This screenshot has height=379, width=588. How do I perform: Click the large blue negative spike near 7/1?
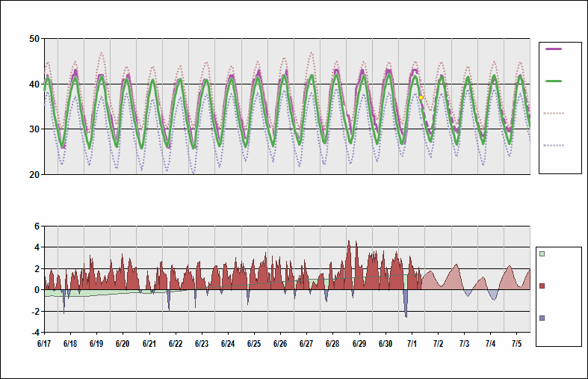click(406, 305)
